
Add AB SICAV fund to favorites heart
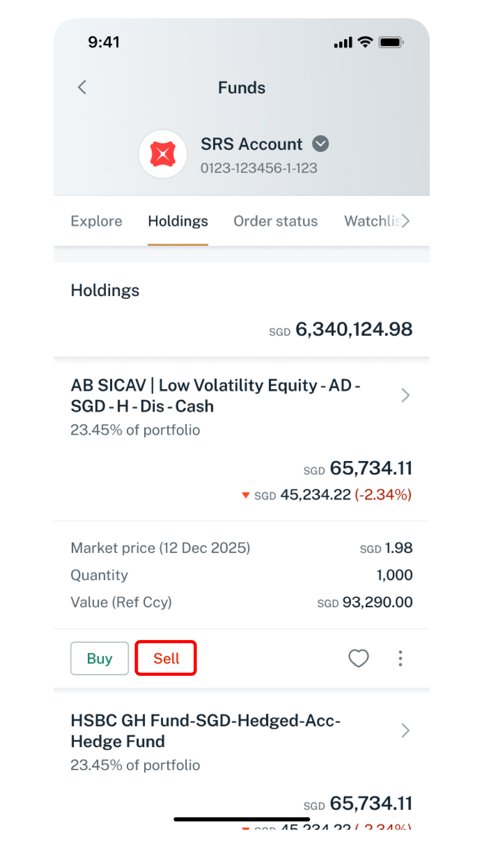tap(358, 658)
